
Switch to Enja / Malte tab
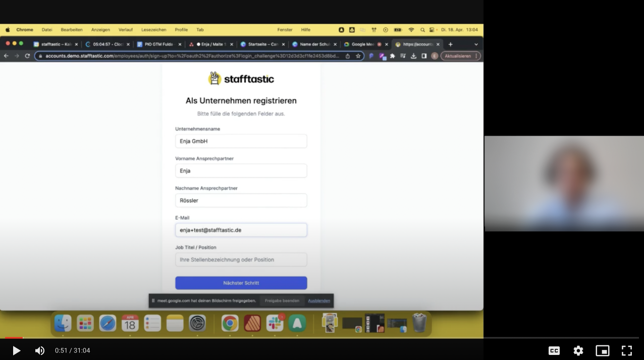click(x=210, y=44)
